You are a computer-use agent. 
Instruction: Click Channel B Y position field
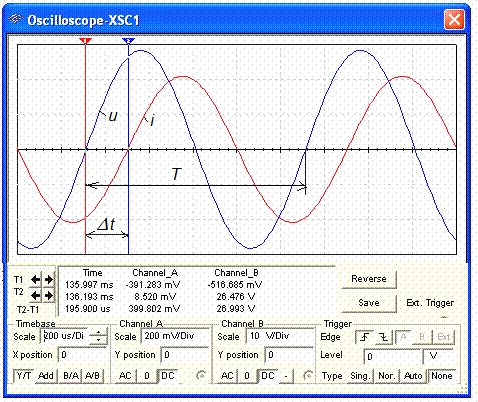[288, 355]
